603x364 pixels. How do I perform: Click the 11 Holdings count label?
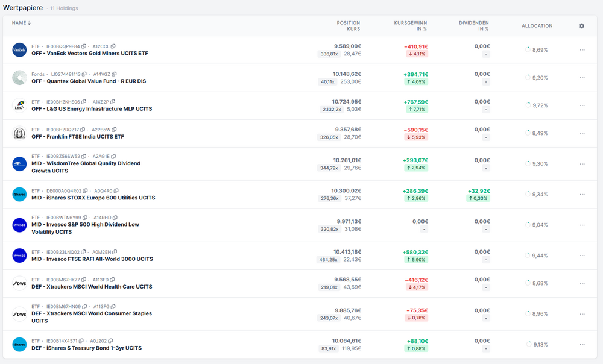click(x=64, y=8)
